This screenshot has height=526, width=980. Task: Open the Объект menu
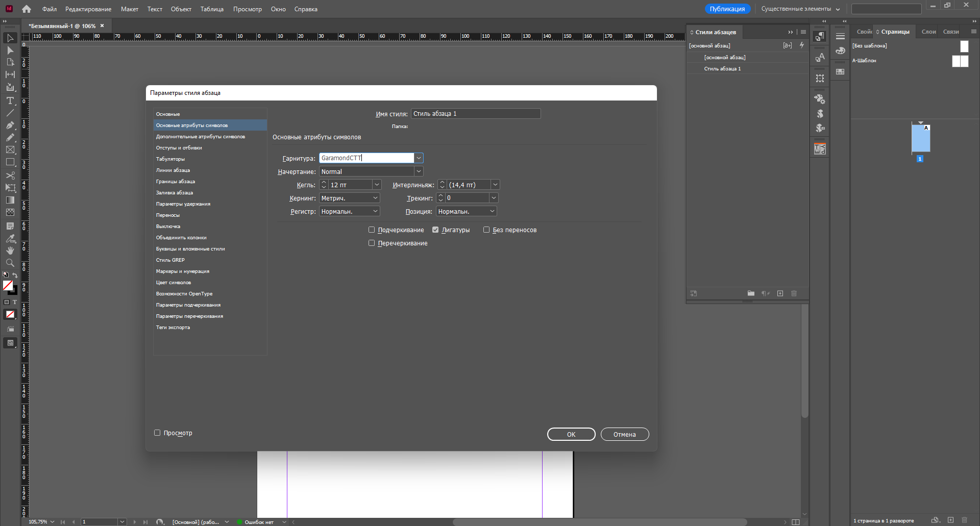click(x=181, y=9)
